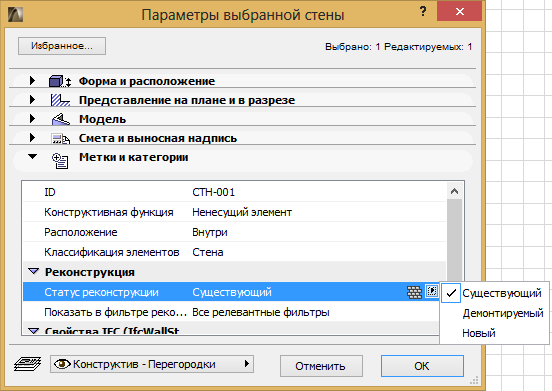Viewport: 552px width, 391px height.
Task: Click the Внутри position value
Action: click(x=210, y=232)
